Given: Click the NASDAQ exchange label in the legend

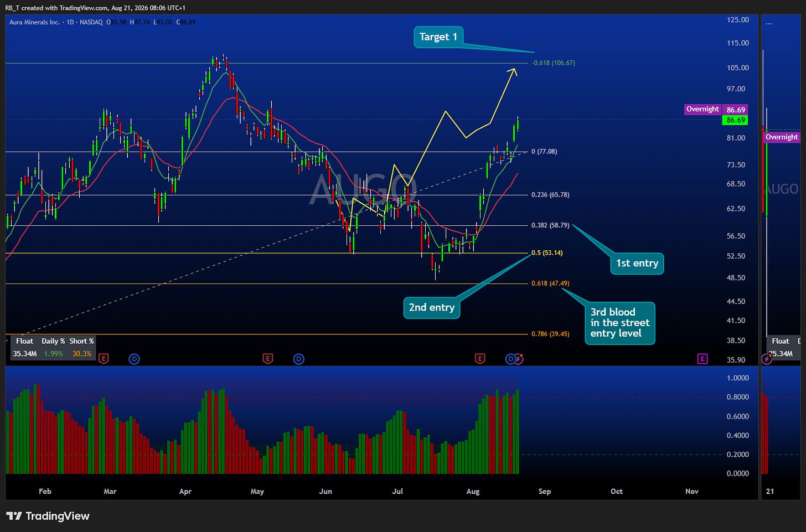Looking at the screenshot, I should (x=91, y=22).
